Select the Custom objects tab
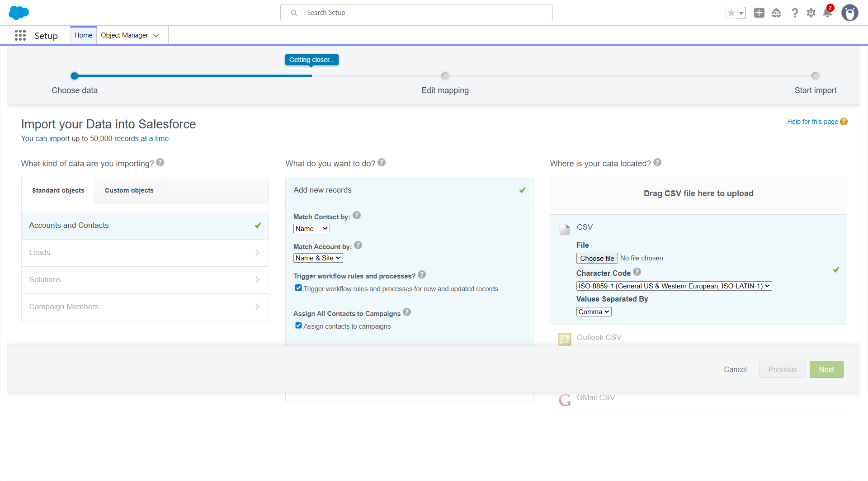This screenshot has width=868, height=481. (129, 190)
